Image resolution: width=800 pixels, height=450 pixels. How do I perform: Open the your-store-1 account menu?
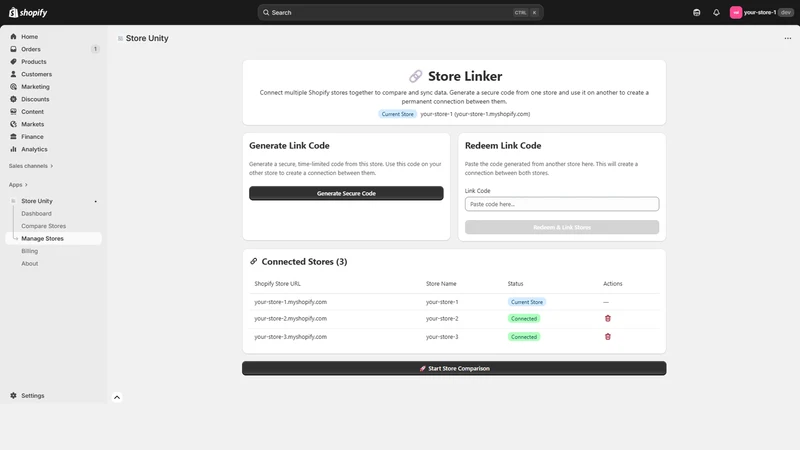(x=761, y=12)
